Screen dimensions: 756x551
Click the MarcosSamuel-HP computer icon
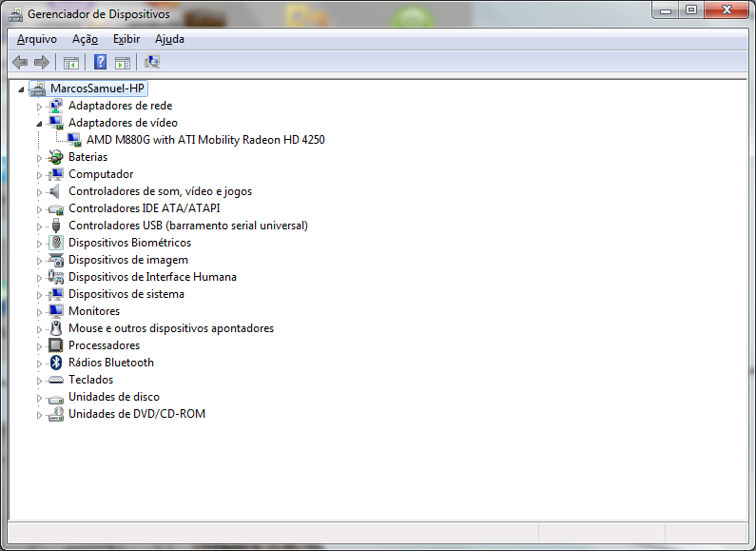tap(38, 89)
